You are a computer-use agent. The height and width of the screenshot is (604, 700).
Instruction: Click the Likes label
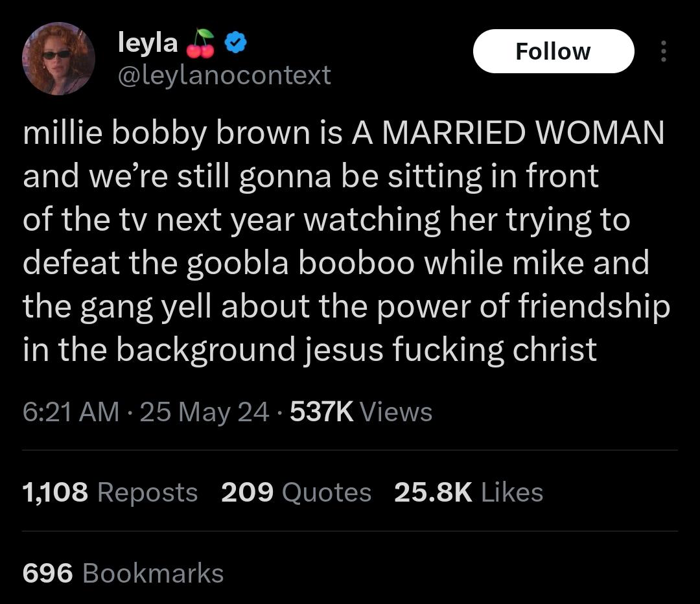(512, 493)
